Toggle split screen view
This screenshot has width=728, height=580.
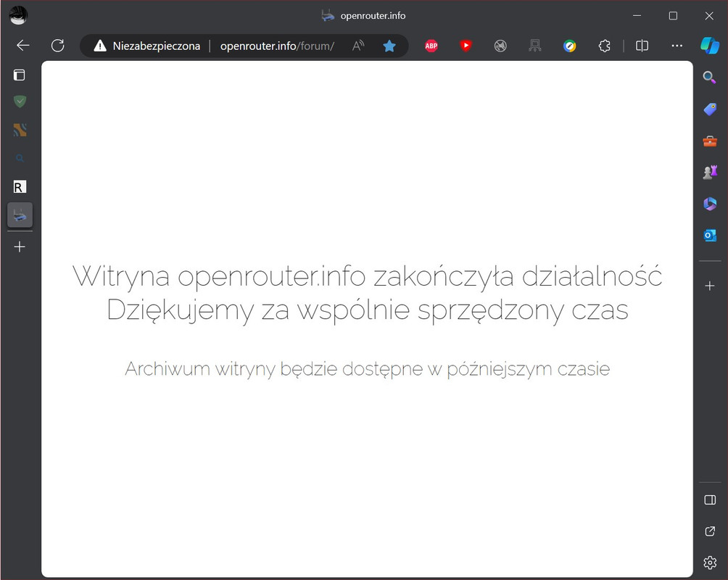coord(642,46)
